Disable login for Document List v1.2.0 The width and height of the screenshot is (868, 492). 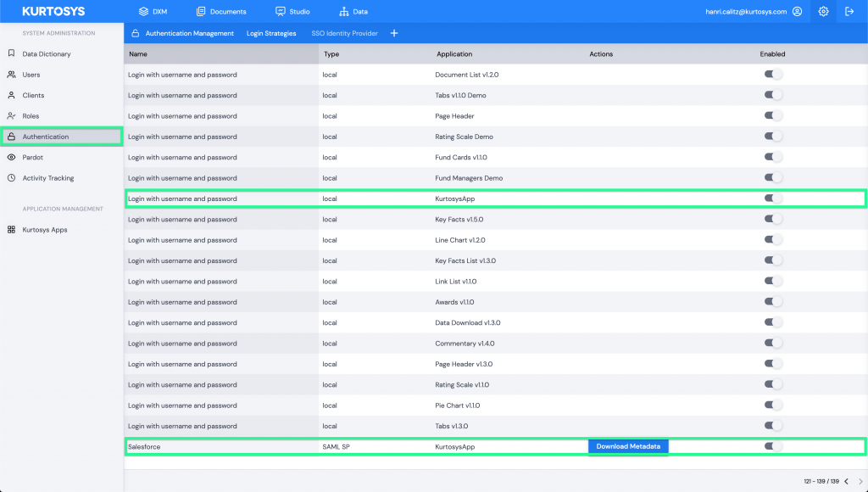click(x=772, y=75)
